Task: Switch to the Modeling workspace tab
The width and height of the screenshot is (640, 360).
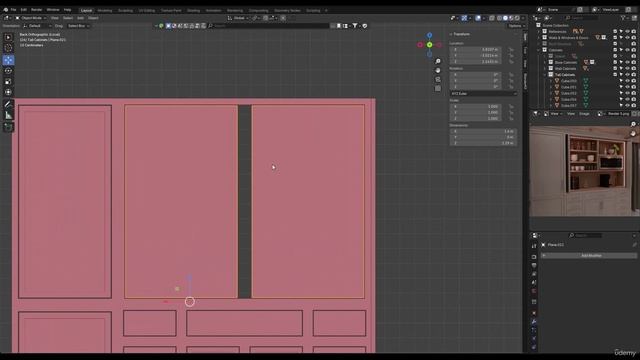Action: (x=105, y=10)
